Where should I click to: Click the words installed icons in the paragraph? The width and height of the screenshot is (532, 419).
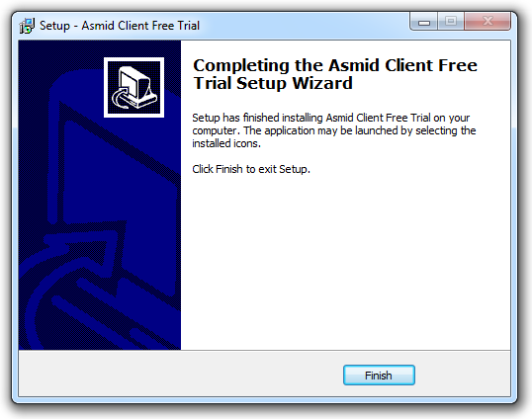[x=226, y=143]
